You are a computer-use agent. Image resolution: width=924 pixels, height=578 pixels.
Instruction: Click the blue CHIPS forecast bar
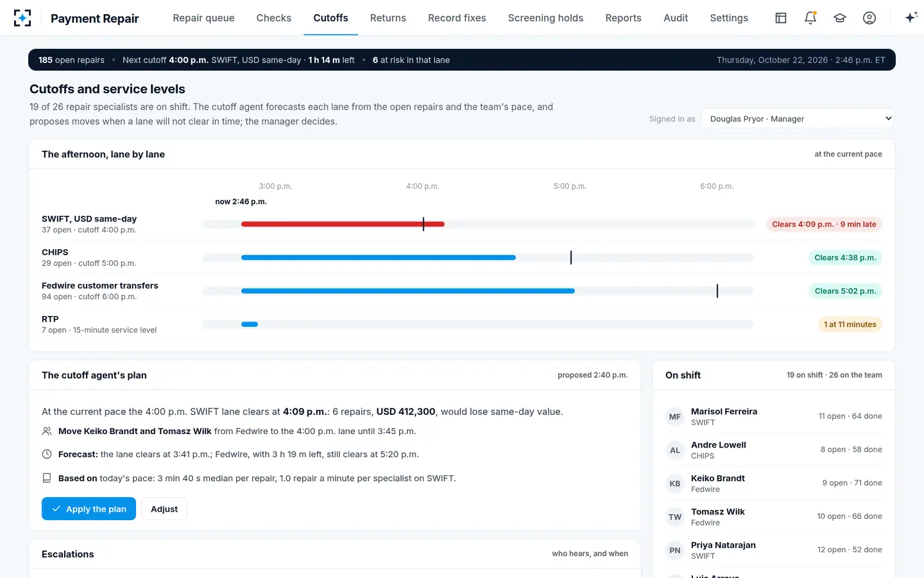point(379,258)
